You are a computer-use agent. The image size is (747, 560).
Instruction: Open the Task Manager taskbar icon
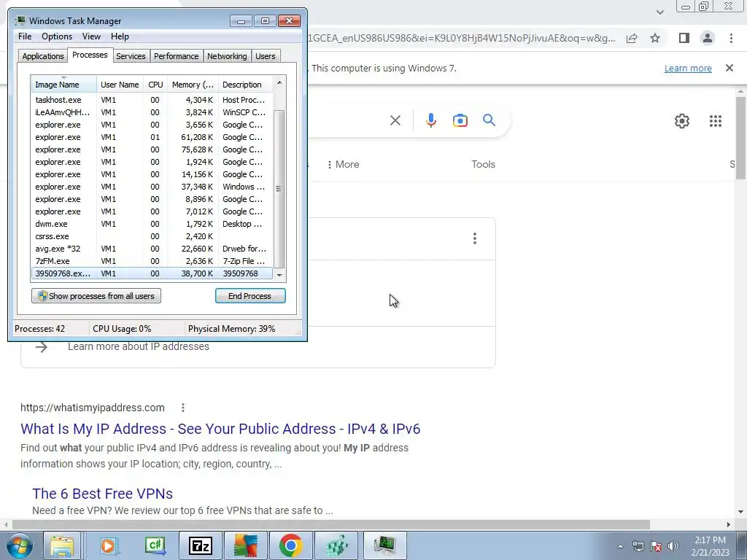click(384, 545)
